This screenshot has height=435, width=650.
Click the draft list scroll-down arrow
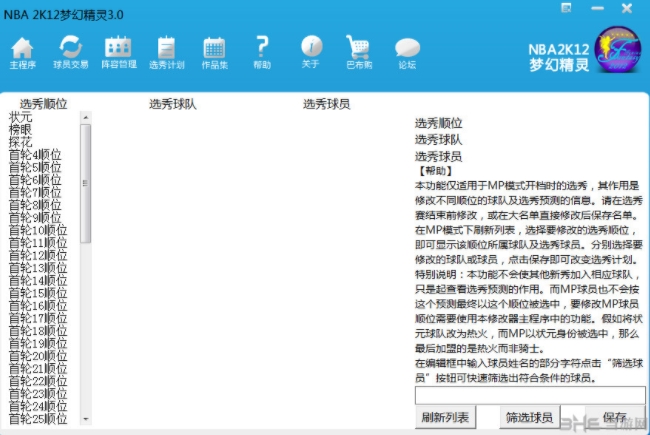[x=85, y=418]
